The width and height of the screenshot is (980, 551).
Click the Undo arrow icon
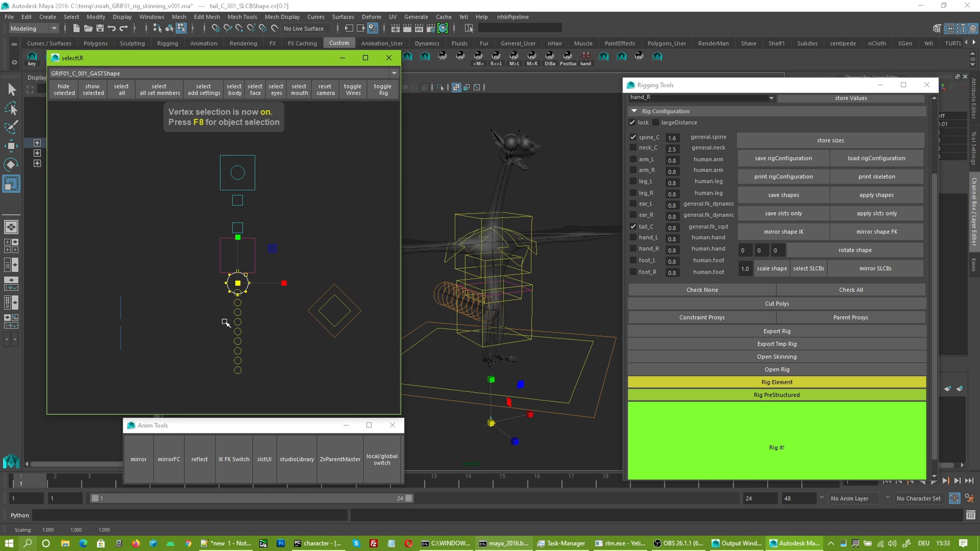click(111, 28)
